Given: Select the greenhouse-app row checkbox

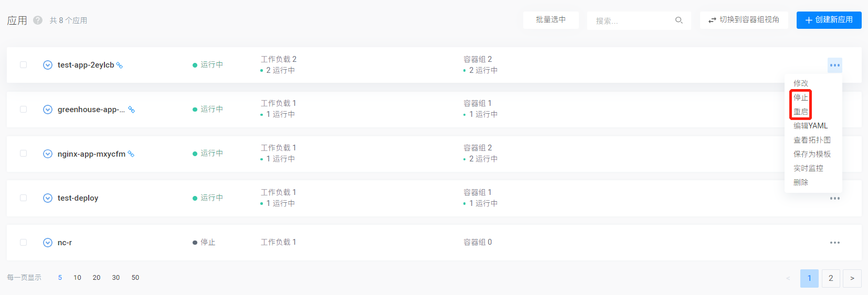Looking at the screenshot, I should (23, 110).
